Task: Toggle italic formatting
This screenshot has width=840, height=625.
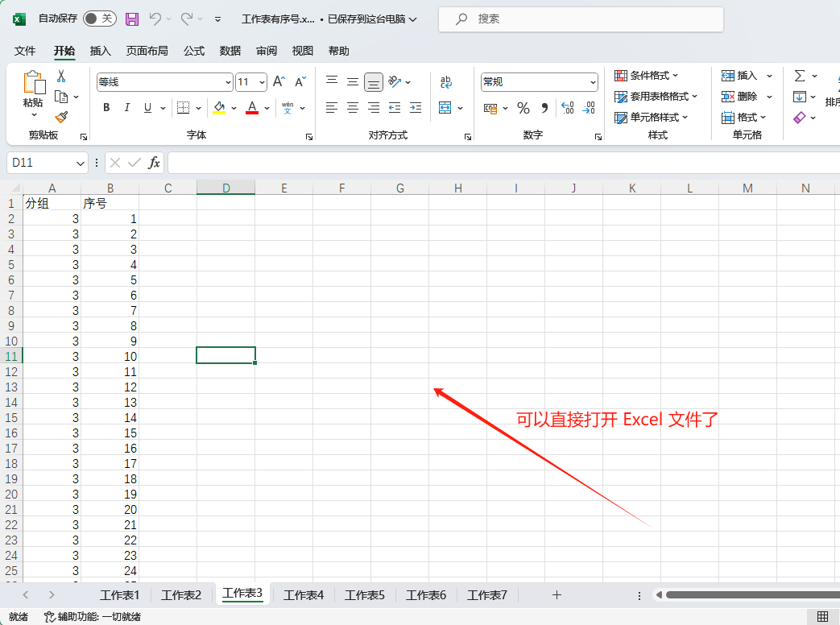Action: (x=126, y=108)
